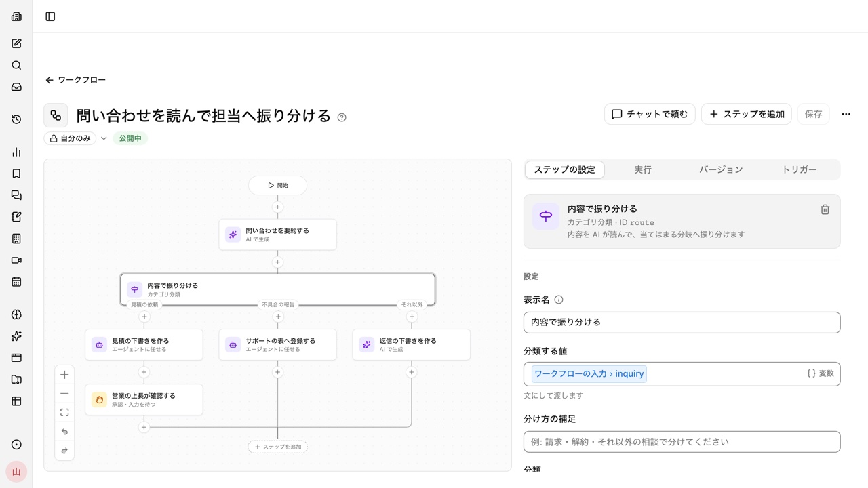Click the help icon beside the workflow title
This screenshot has height=488, width=868.
coord(342,117)
